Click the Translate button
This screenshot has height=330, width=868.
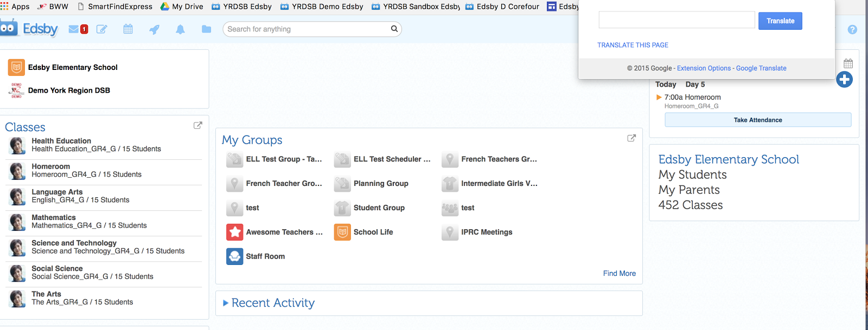click(780, 21)
